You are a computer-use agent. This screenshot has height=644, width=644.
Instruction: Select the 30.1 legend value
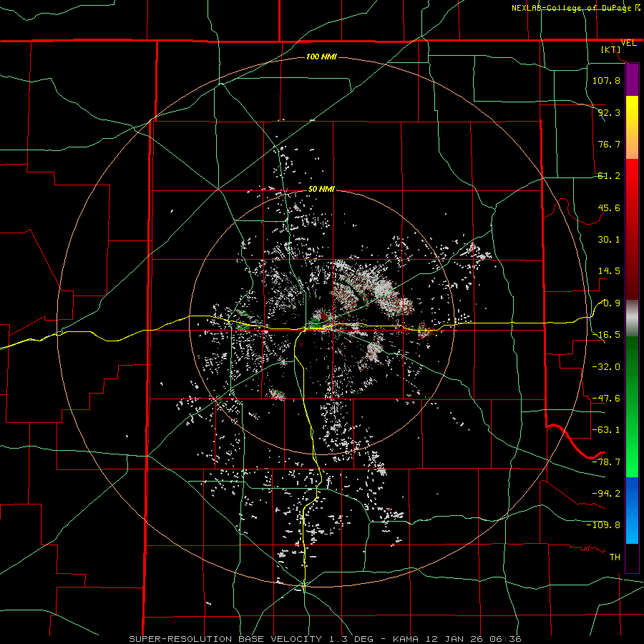609,240
